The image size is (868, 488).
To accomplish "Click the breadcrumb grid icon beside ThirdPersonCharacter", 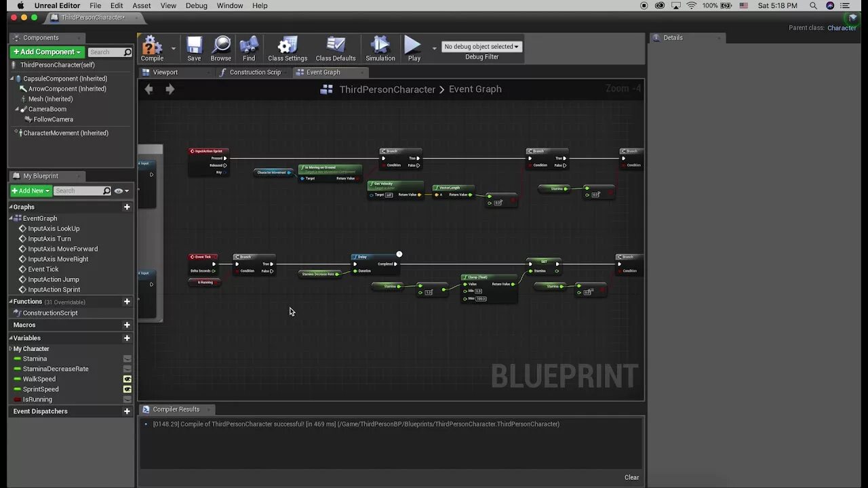I will coord(327,89).
